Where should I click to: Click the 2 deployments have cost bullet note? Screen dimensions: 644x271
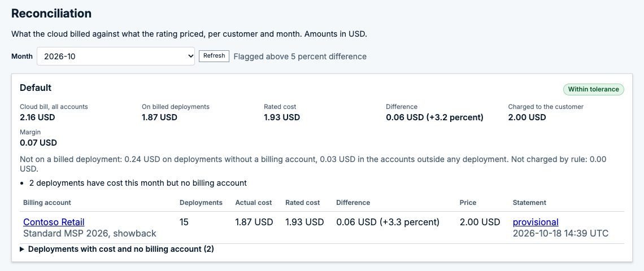click(138, 183)
